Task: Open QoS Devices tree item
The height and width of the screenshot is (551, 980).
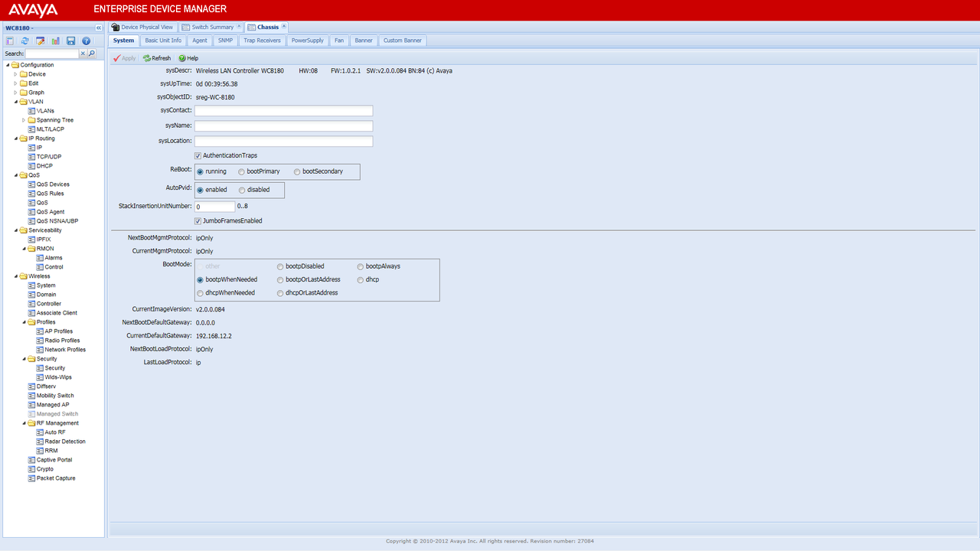Action: (53, 184)
